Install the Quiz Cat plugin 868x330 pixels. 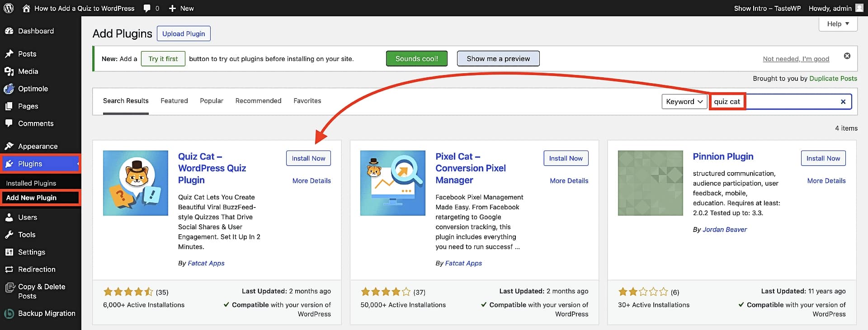[308, 158]
